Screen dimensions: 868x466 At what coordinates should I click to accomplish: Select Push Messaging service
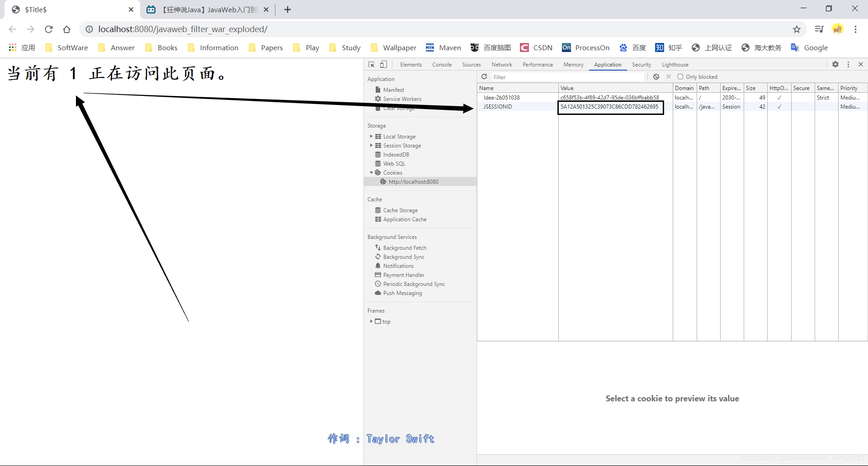pyautogui.click(x=402, y=293)
